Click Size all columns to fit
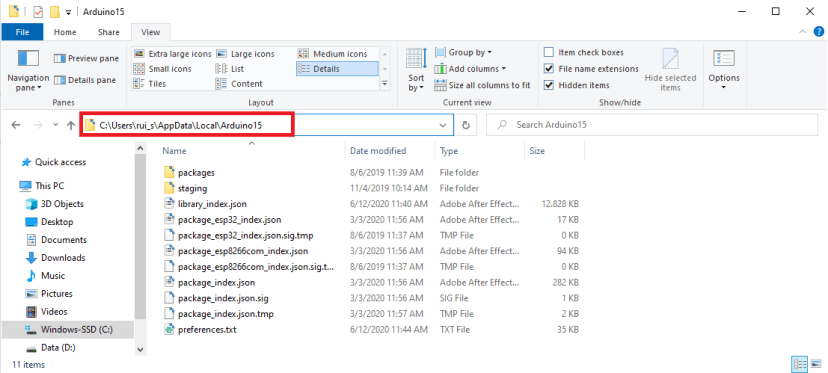 (x=482, y=85)
